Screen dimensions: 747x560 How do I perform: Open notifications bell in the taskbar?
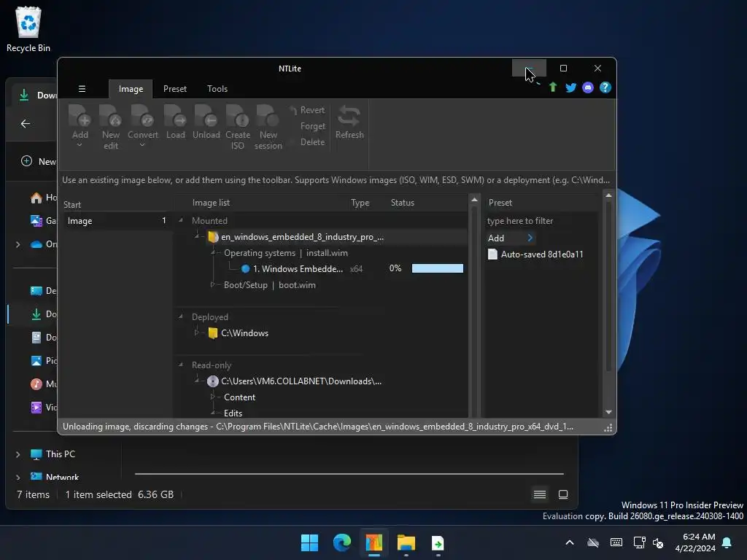click(727, 542)
